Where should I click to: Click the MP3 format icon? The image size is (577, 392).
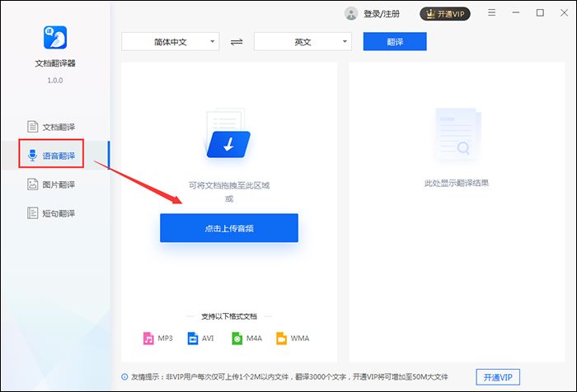[x=148, y=338]
